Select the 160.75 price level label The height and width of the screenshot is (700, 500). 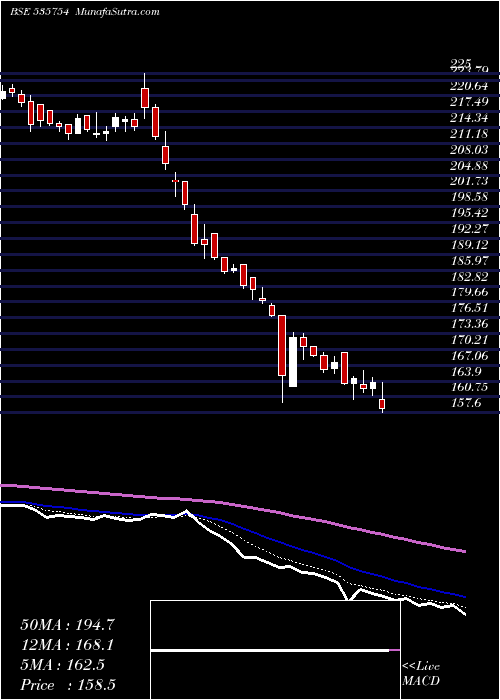(x=469, y=387)
